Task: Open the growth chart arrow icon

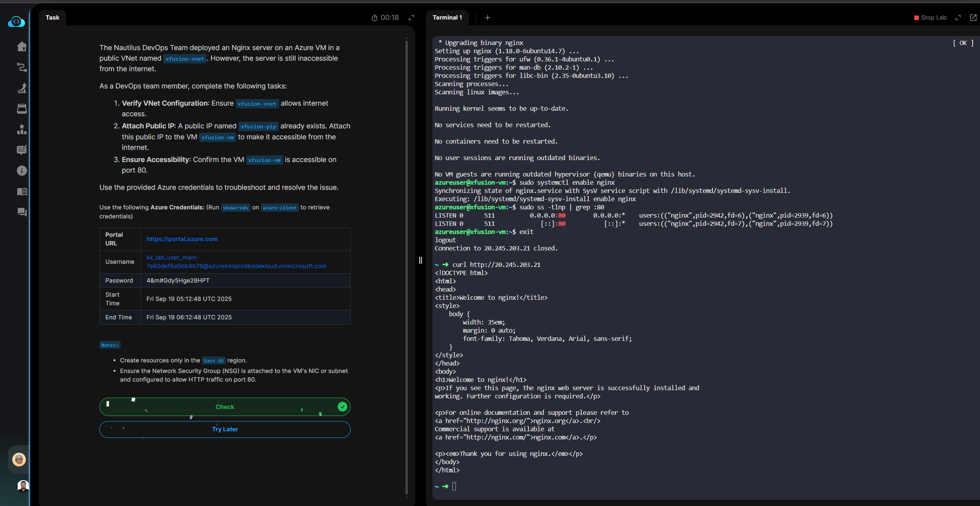Action: click(x=22, y=88)
